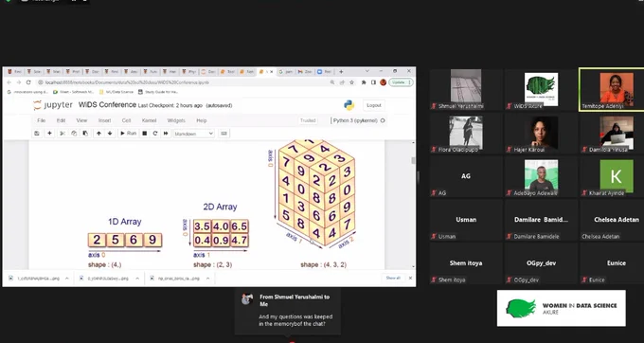
Task: Open the Edit menu in Jupyter
Action: point(61,120)
